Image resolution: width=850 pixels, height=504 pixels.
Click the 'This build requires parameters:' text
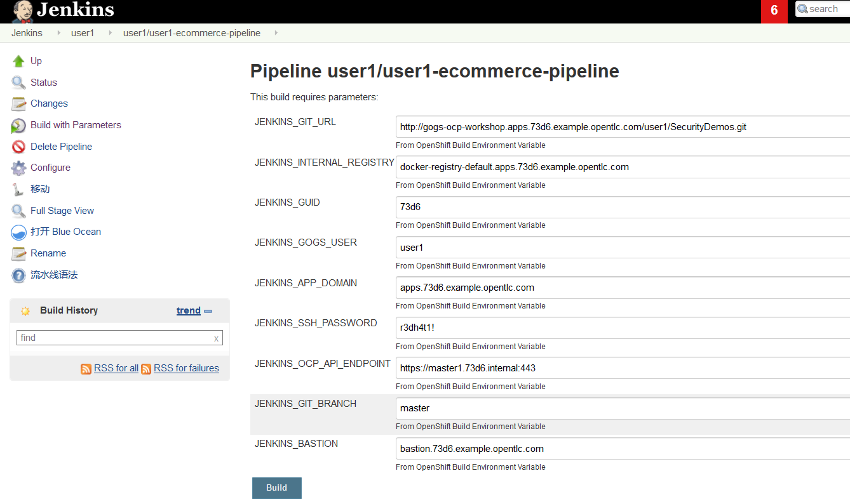314,97
